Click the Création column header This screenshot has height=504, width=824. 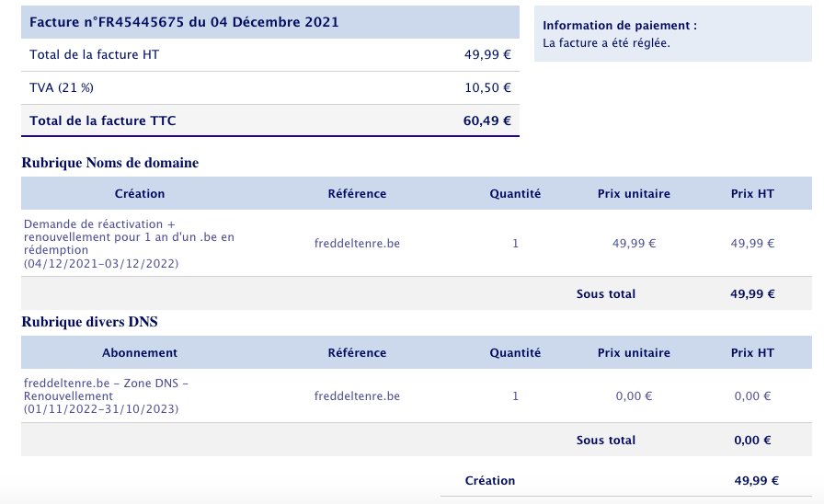(140, 194)
